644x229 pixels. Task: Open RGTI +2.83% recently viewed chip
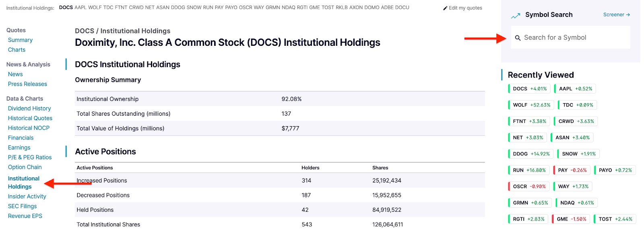coord(528,219)
